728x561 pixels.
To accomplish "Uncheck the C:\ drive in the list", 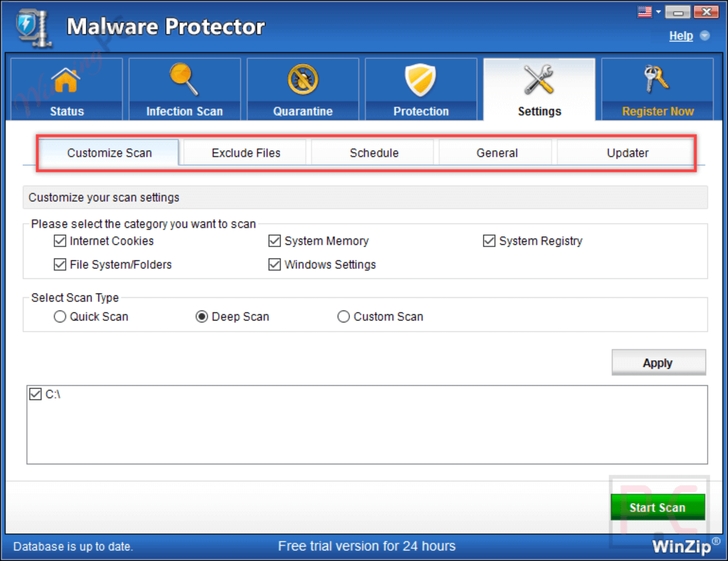I will 35,394.
